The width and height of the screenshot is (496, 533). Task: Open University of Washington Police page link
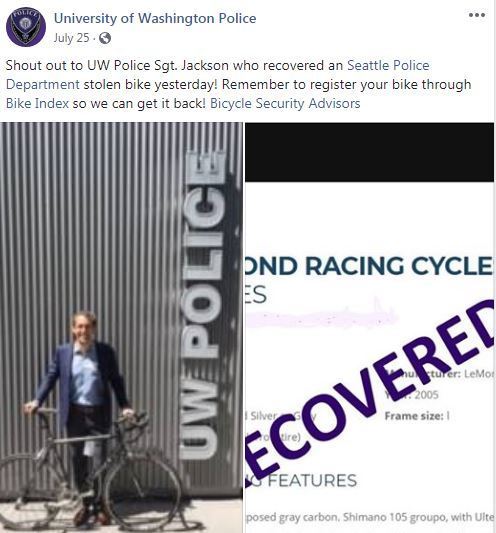coord(155,18)
